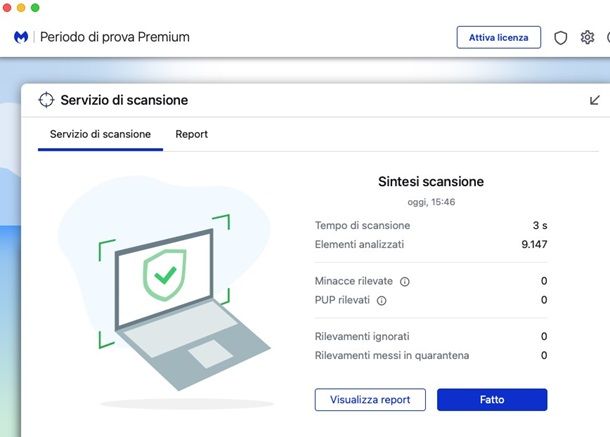Click the Visualizza report button
This screenshot has height=437, width=610.
click(370, 400)
